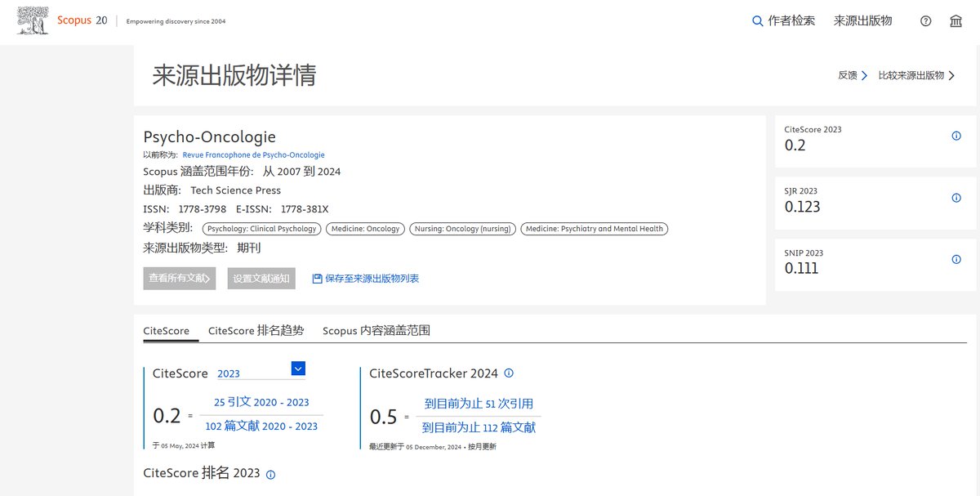Click the chevron arrow next to 反馈
The height and width of the screenshot is (496, 980).
click(864, 75)
